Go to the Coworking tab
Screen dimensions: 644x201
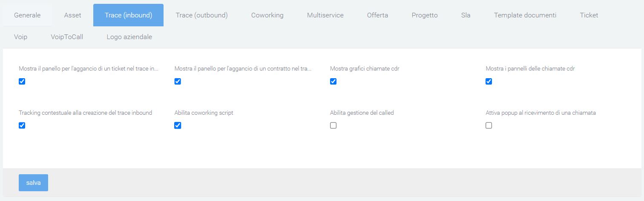(x=267, y=15)
